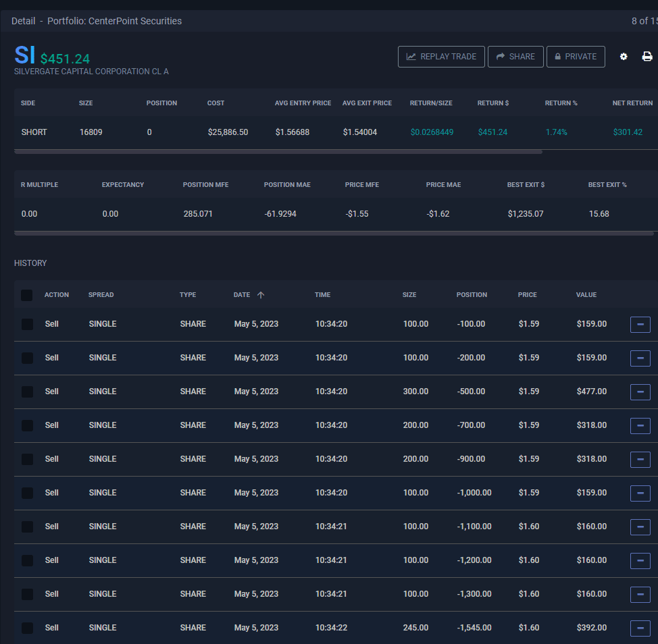Check the box for the -100.00 position row
Image resolution: width=658 pixels, height=644 pixels.
pyautogui.click(x=27, y=324)
